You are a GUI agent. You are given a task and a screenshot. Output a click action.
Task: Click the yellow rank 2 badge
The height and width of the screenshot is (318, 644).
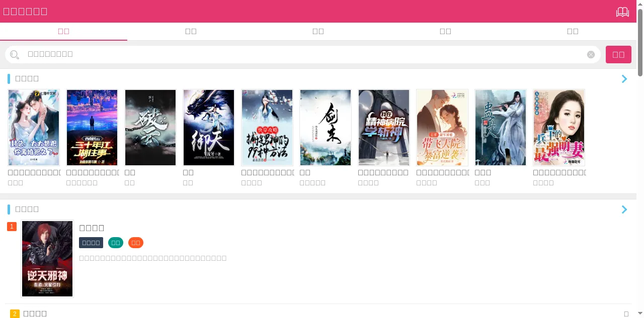point(15,314)
